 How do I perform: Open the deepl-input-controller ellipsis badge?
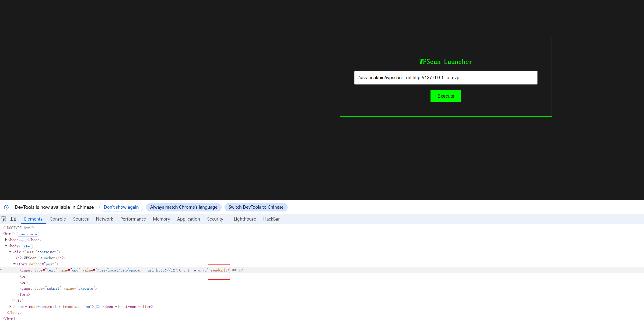tap(97, 307)
